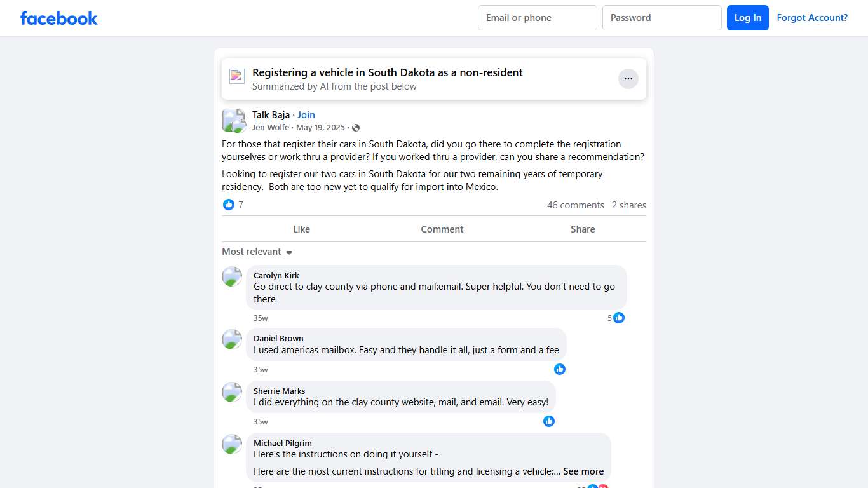This screenshot has height=488, width=868.
Task: Open the Forgot Account link
Action: tap(812, 18)
